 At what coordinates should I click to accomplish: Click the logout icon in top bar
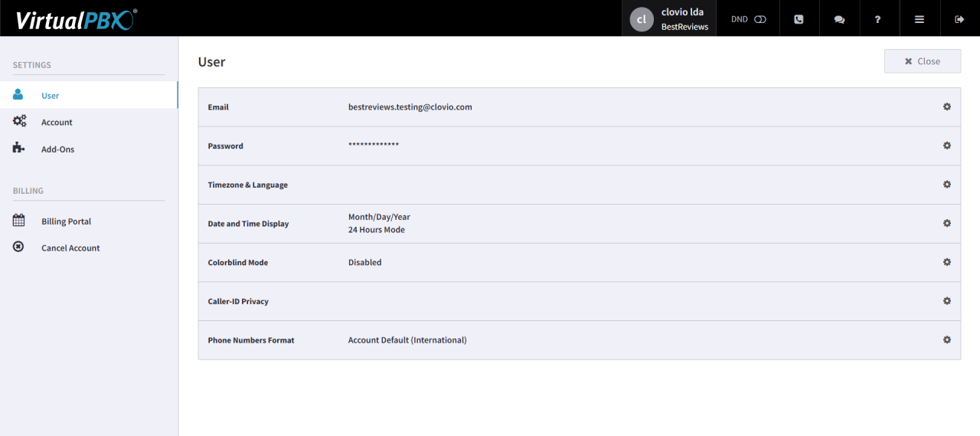click(x=959, y=19)
